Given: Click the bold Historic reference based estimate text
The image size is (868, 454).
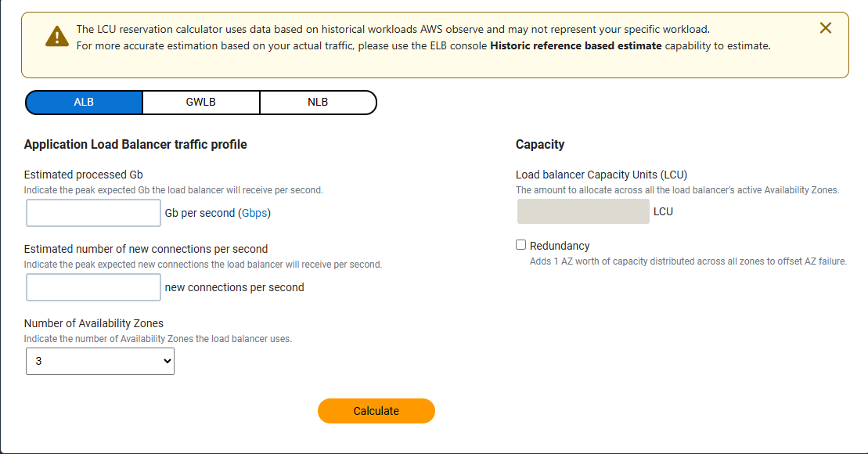Looking at the screenshot, I should [x=575, y=45].
